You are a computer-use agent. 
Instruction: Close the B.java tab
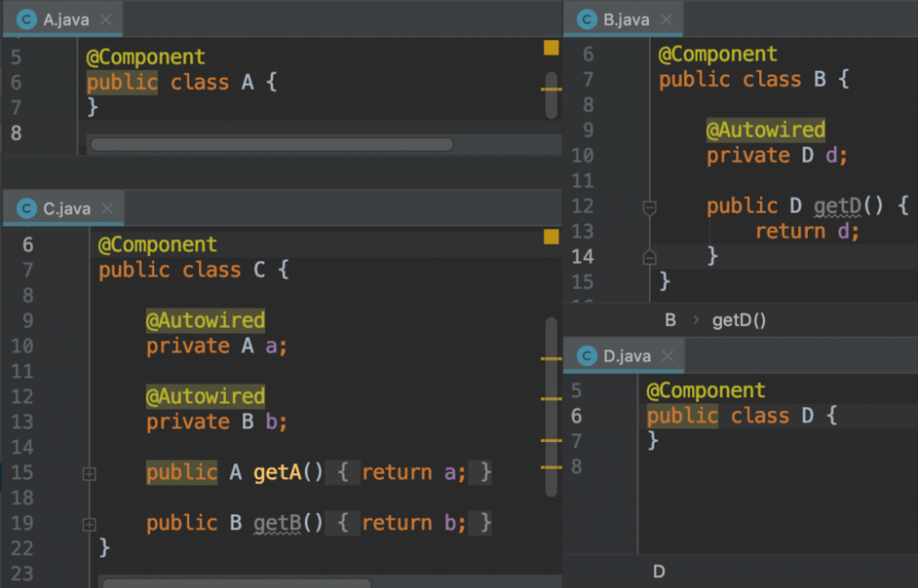tap(666, 18)
